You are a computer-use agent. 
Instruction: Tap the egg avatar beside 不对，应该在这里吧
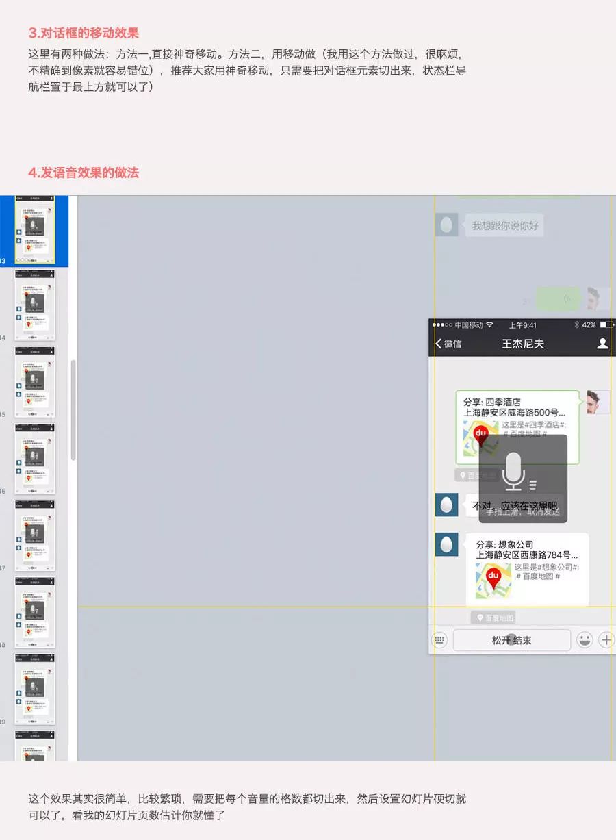(446, 505)
